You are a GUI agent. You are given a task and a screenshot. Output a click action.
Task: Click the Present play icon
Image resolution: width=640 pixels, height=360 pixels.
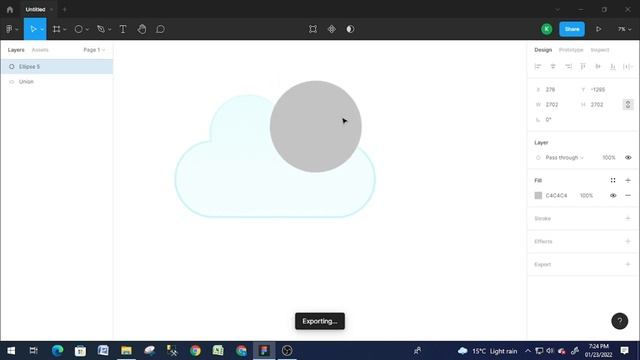click(x=598, y=29)
